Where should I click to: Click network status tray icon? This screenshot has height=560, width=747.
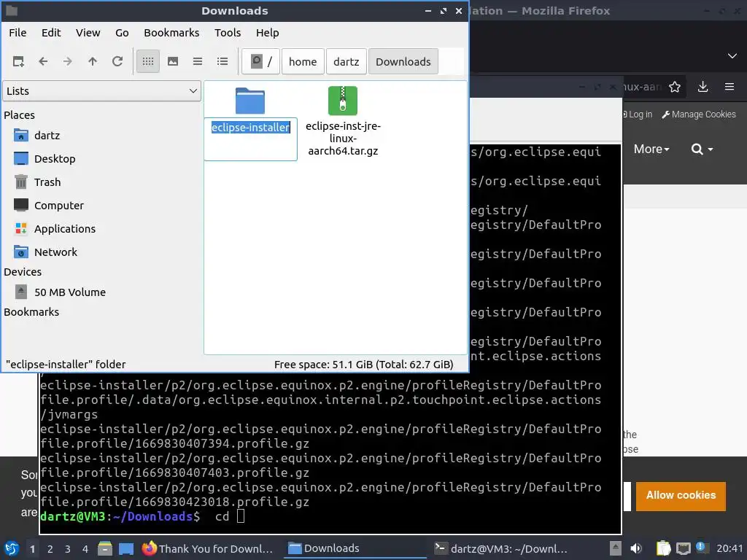point(683,548)
